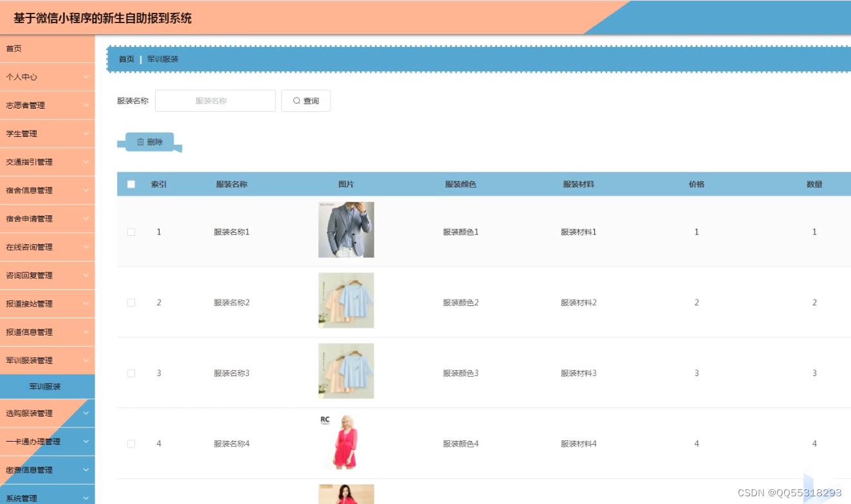Click the 索引 column header

pyautogui.click(x=159, y=184)
